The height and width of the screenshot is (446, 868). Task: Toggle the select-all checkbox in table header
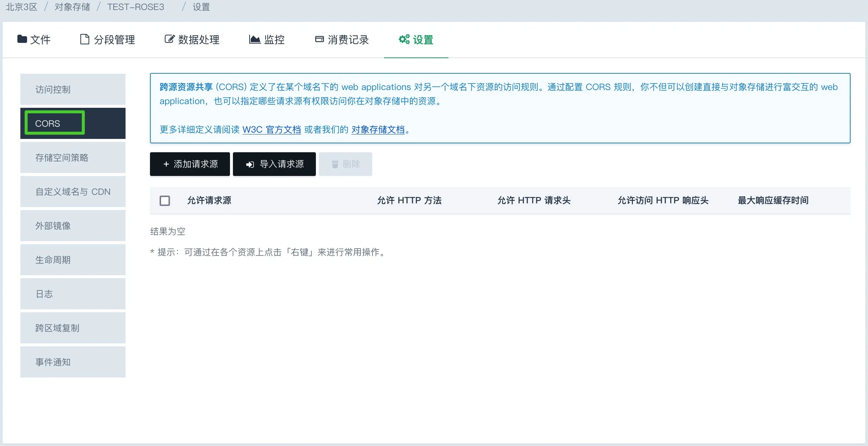[165, 200]
